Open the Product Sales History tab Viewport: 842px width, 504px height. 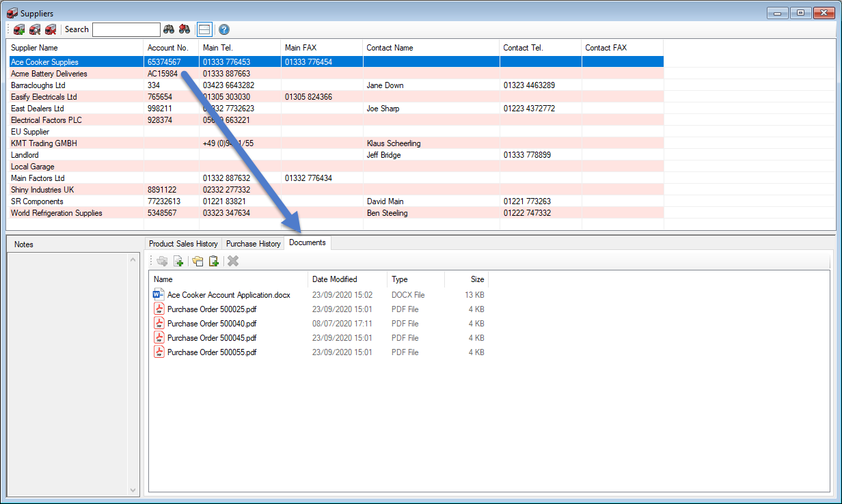[183, 244]
